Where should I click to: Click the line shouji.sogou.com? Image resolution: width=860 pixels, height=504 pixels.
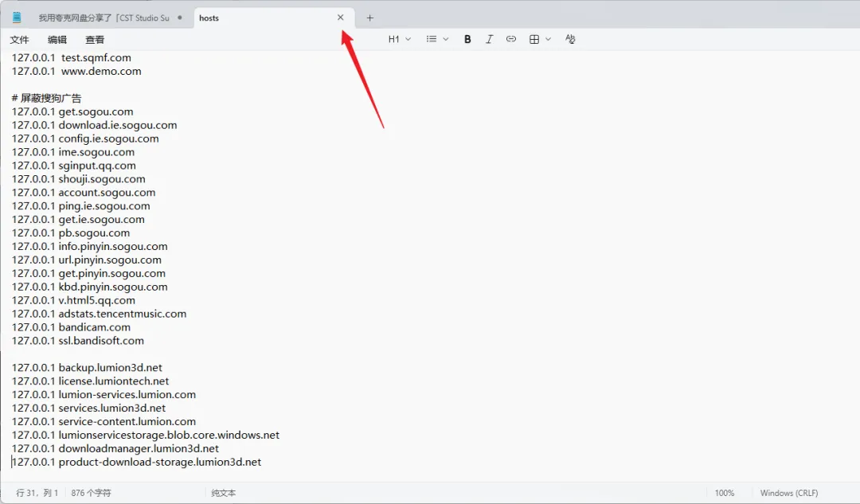point(78,179)
